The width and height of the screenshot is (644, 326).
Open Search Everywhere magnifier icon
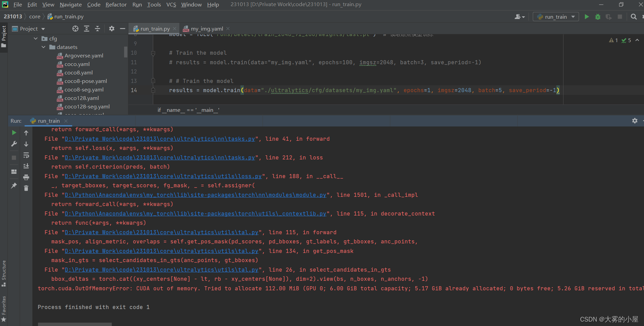[633, 17]
